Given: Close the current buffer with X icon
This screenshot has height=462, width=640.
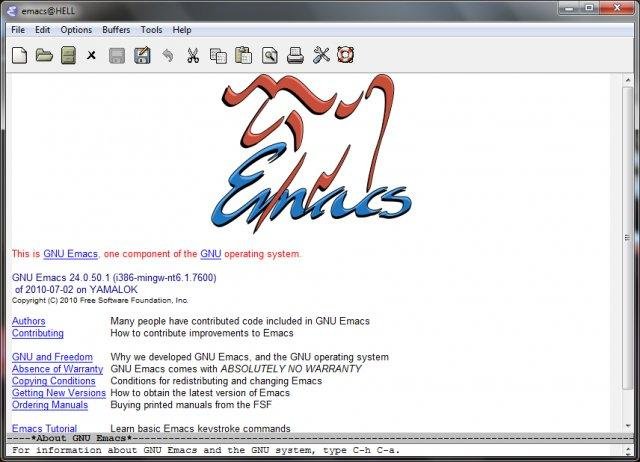Looking at the screenshot, I should coord(91,55).
